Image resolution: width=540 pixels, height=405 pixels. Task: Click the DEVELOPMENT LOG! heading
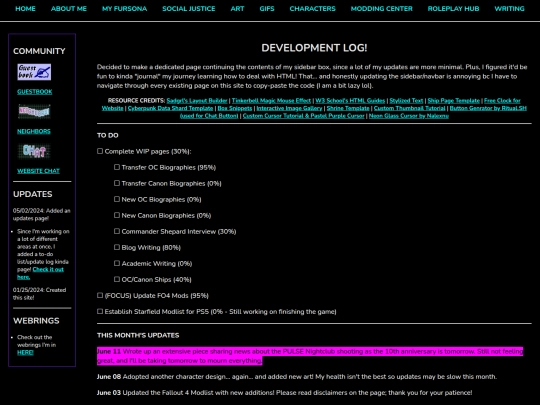314,48
